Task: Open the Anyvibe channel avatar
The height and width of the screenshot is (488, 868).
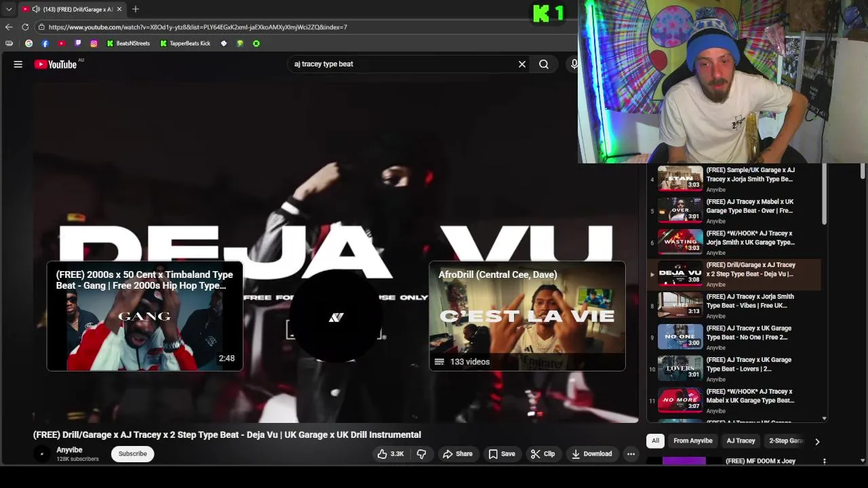Action: [42, 454]
